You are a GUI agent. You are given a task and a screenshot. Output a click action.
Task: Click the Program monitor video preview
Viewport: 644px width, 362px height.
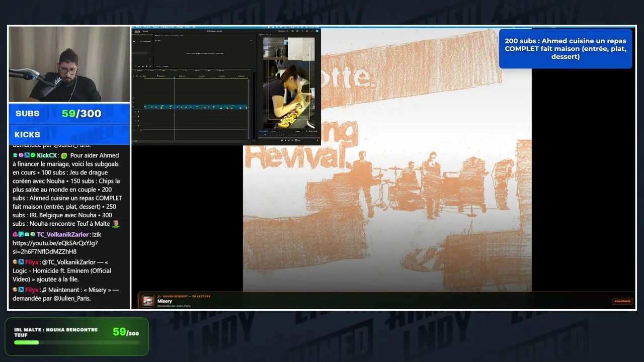click(x=289, y=82)
